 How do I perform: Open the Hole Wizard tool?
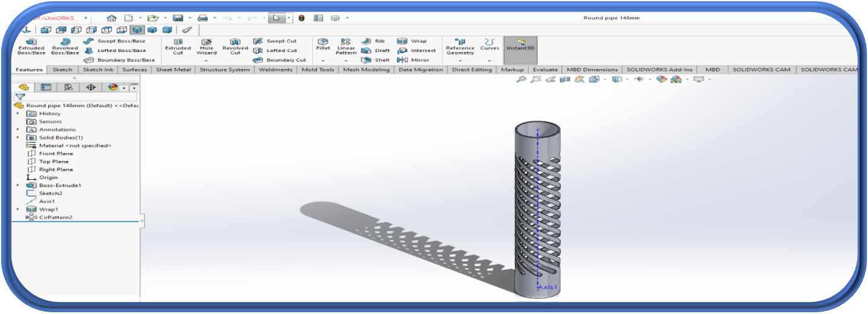(x=207, y=47)
